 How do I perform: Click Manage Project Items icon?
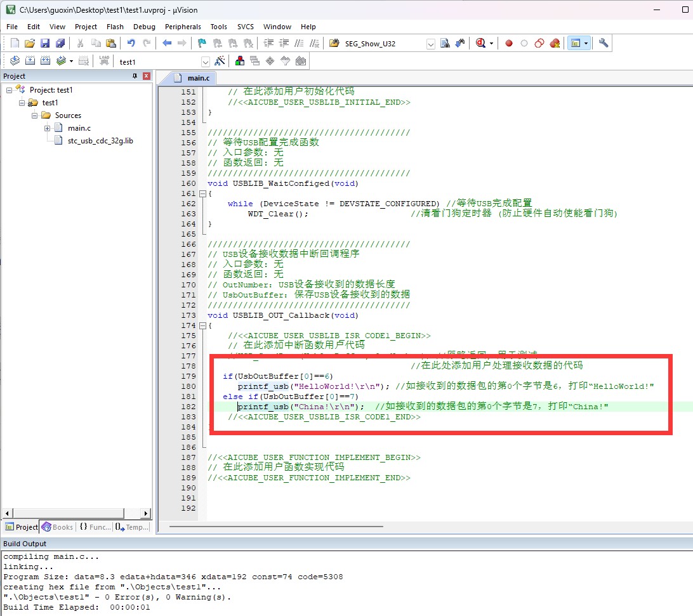(x=240, y=61)
